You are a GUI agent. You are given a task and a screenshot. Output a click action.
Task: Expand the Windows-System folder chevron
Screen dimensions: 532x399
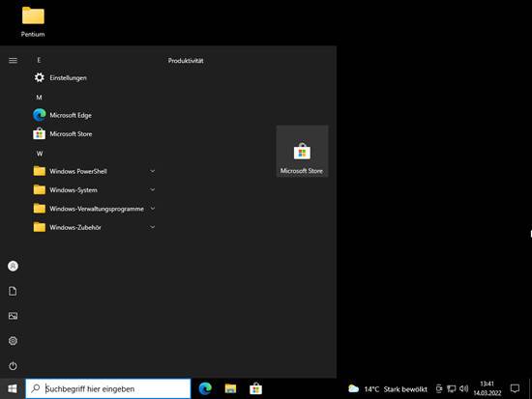[x=152, y=189]
